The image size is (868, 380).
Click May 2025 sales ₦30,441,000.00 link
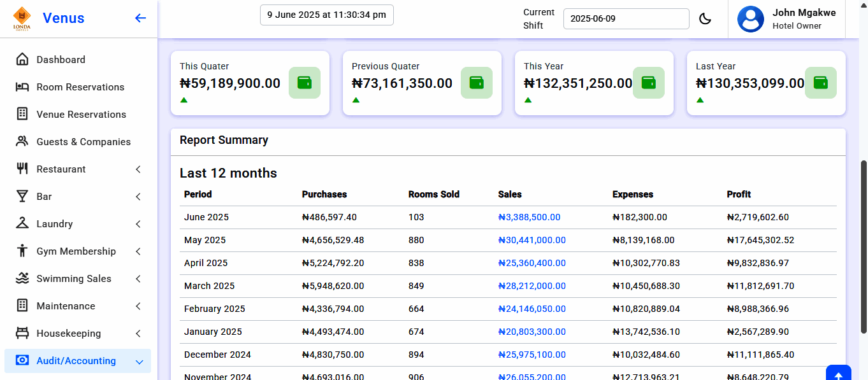click(x=532, y=240)
